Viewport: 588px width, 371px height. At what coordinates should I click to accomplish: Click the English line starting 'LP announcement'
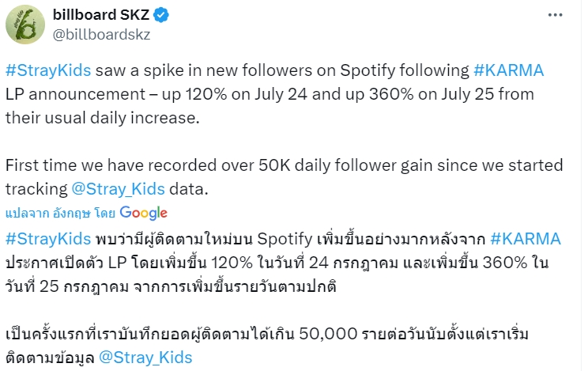coord(269,94)
